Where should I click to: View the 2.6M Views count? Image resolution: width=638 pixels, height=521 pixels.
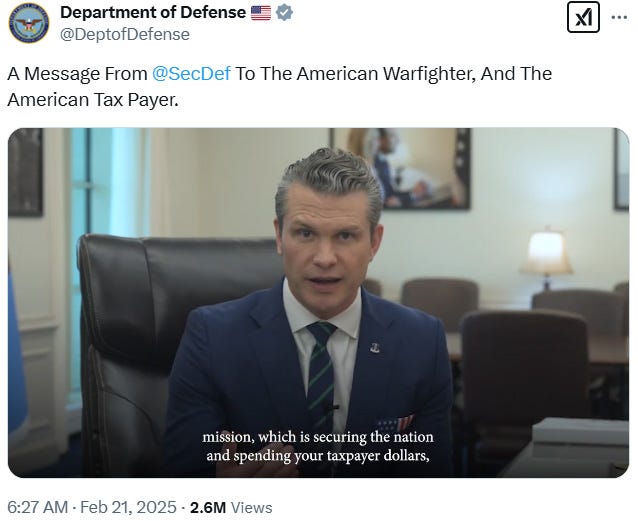(231, 507)
